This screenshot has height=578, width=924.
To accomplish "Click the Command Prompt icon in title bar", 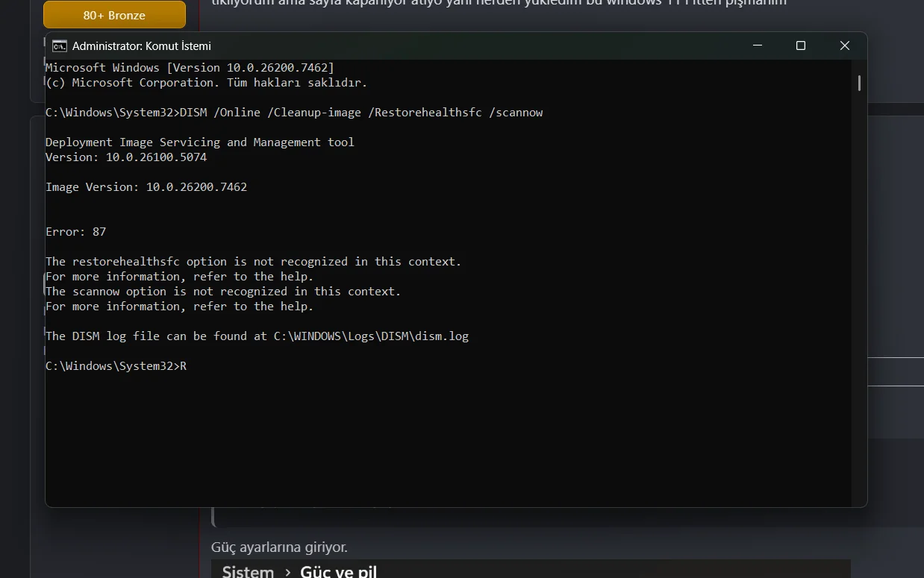I will [x=60, y=46].
